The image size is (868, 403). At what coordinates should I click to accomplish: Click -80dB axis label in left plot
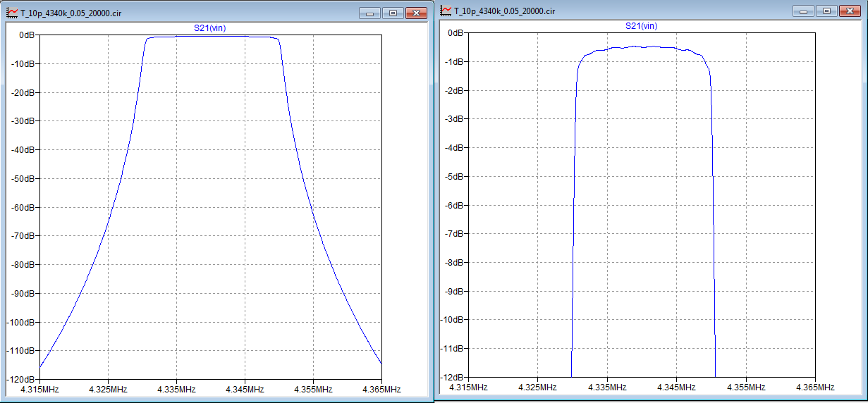[23, 265]
